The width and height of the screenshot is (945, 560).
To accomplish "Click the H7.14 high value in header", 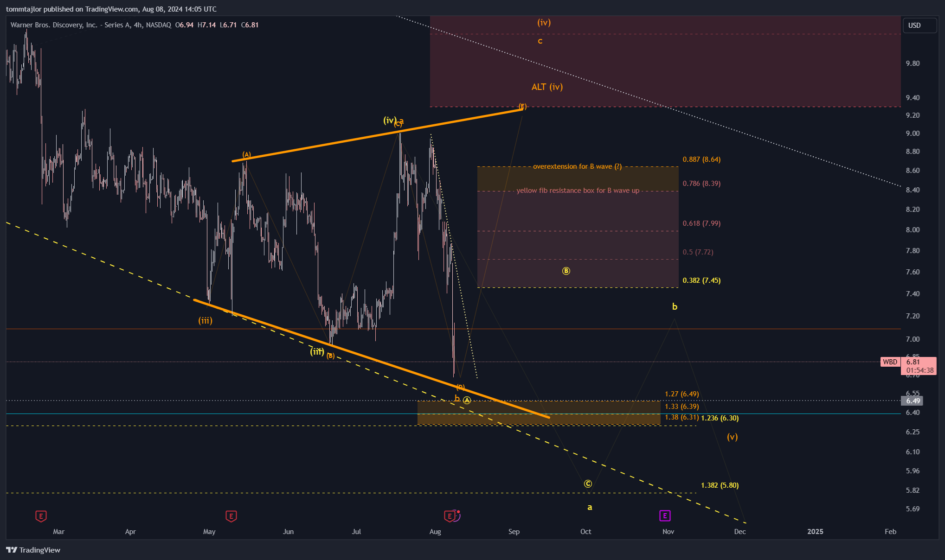I will [x=206, y=25].
